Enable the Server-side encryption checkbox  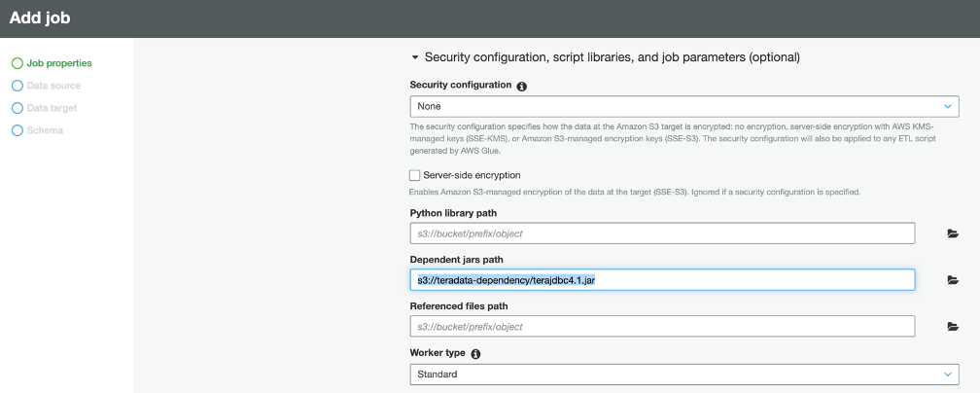point(415,175)
